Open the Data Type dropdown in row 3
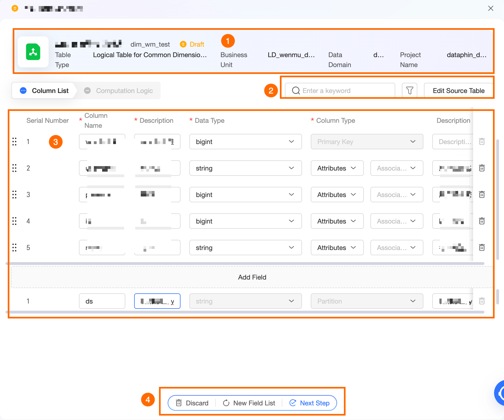This screenshot has height=420, width=504. click(245, 195)
